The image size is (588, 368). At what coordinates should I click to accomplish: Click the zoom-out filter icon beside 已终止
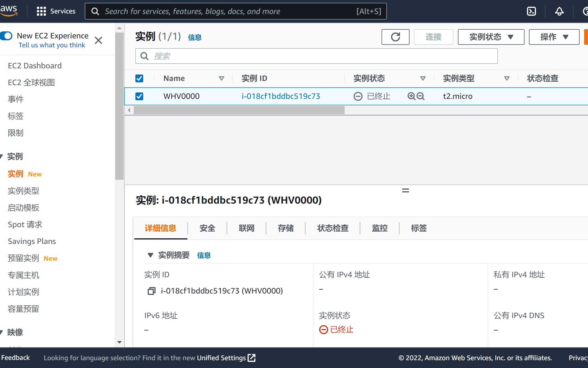(x=420, y=96)
